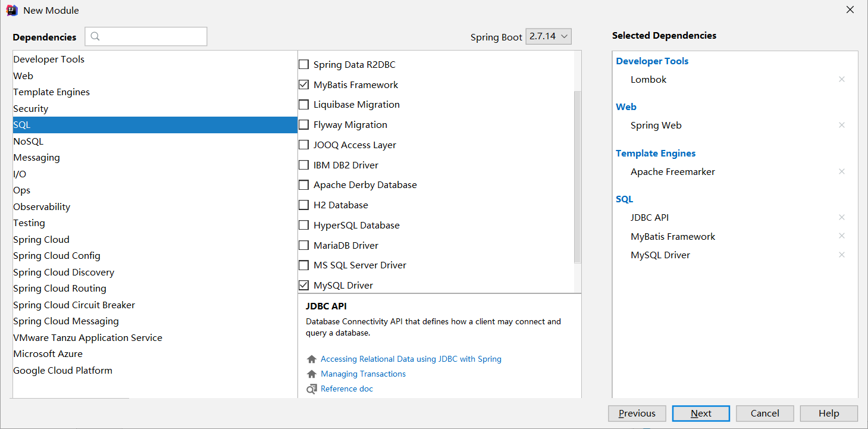This screenshot has width=868, height=429.
Task: Select the SQL category
Action: click(155, 125)
